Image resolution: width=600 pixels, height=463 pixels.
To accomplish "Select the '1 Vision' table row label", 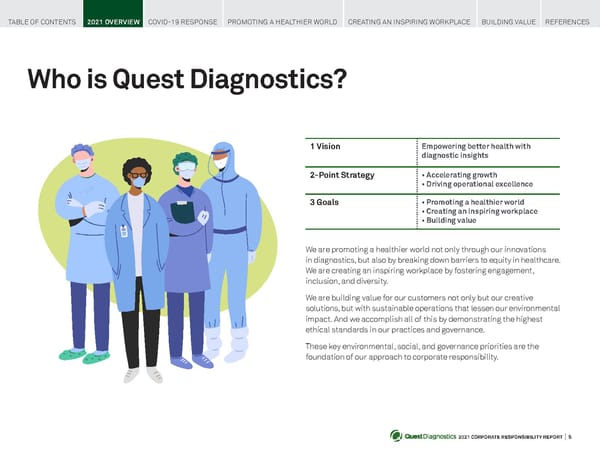I will (326, 147).
